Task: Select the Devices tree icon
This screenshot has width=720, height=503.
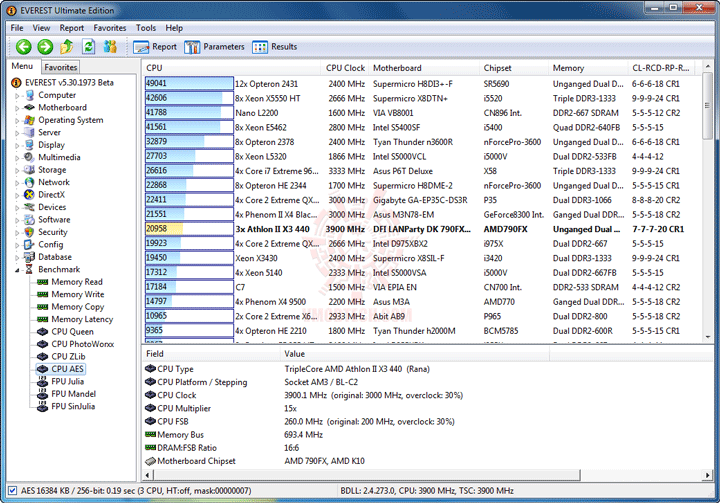Action: [x=30, y=207]
